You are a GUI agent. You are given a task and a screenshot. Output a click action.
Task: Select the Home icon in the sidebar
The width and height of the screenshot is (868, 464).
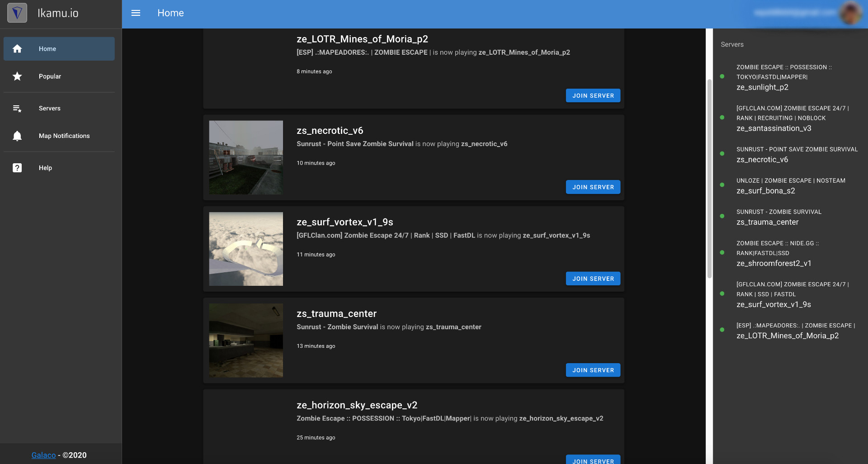coord(17,48)
